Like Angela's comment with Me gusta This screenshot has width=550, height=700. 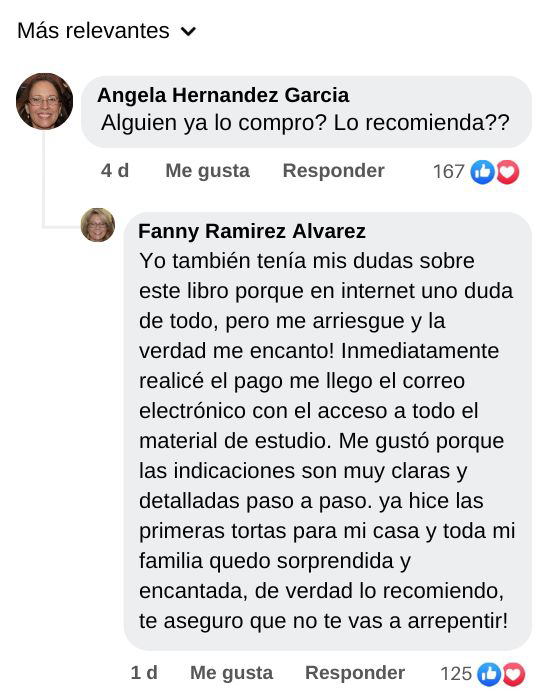click(208, 171)
